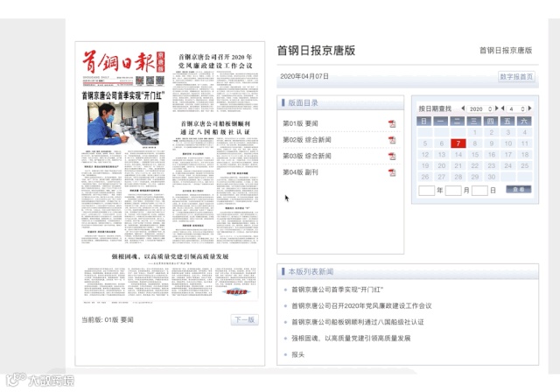Select date 4 in the calendar
Image resolution: width=560 pixels, height=392 pixels.
525,132
